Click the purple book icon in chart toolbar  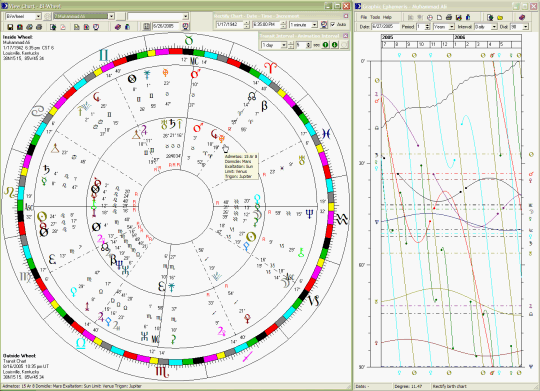118,27
